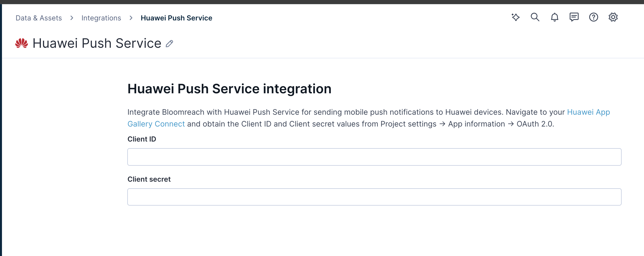Open the AI assistant sparkle icon

click(516, 17)
